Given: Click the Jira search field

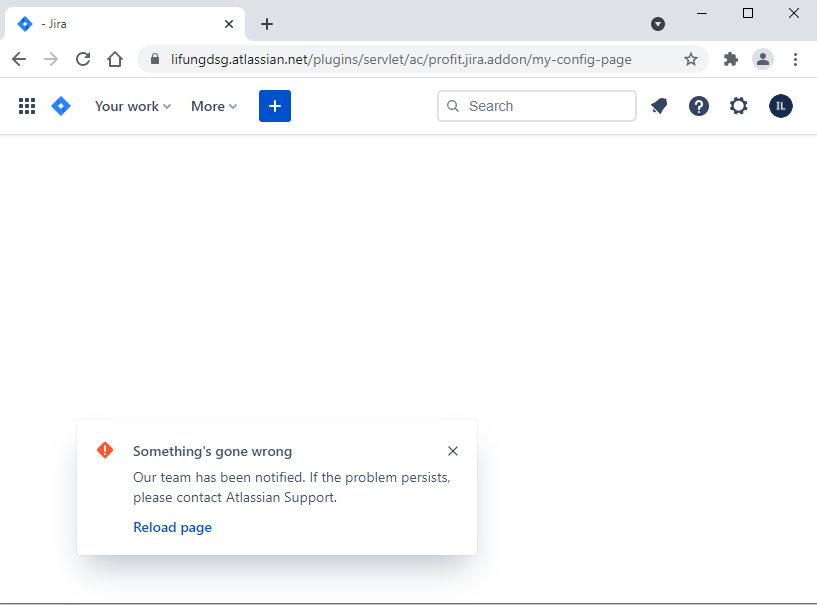Looking at the screenshot, I should [536, 105].
